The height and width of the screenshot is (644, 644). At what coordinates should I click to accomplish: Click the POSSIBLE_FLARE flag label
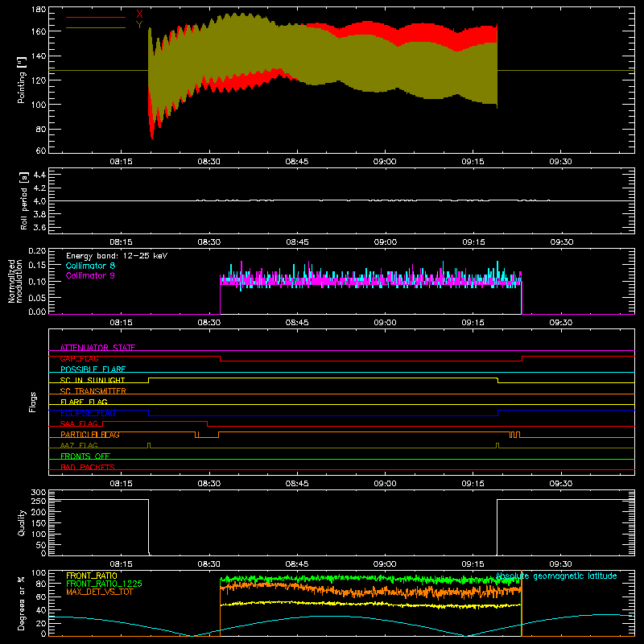tap(93, 369)
